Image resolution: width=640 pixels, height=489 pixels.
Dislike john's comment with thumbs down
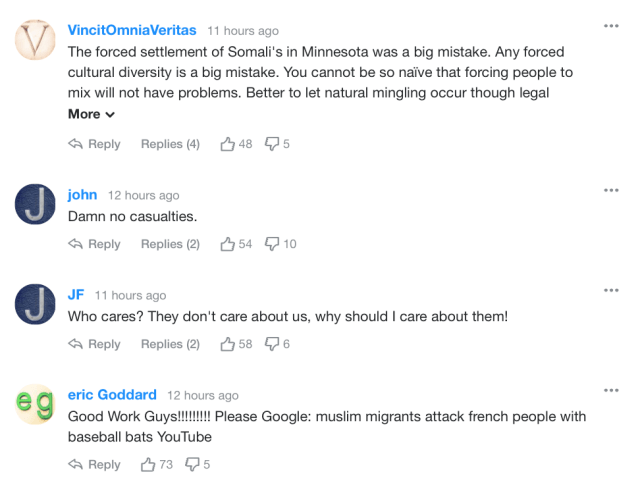click(x=271, y=244)
